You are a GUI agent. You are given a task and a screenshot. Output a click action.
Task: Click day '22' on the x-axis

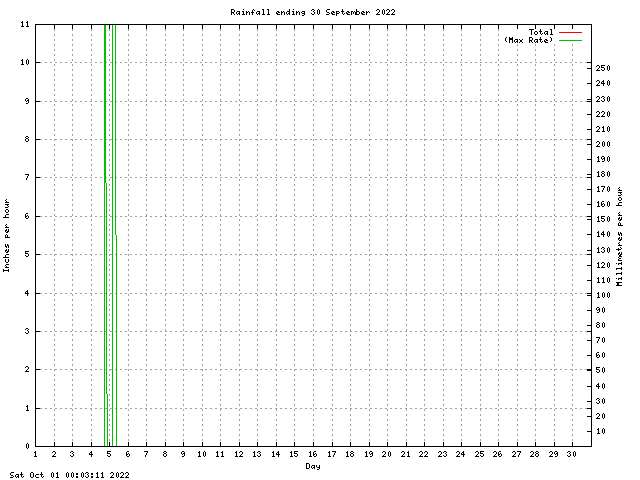click(x=424, y=454)
